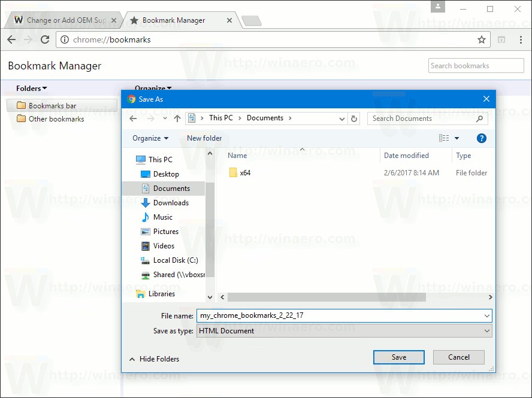Select the x64 folder in the file list
This screenshot has height=398, width=532.
click(244, 173)
